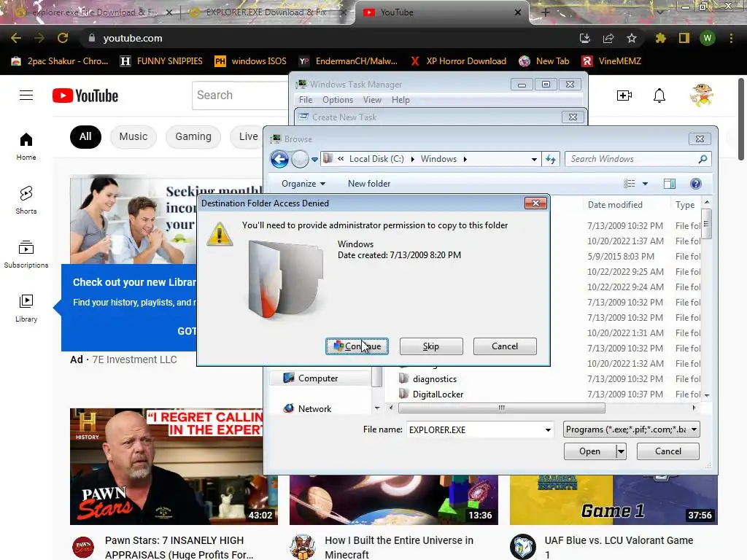Image resolution: width=747 pixels, height=560 pixels.
Task: Open YouTube notifications bell
Action: (659, 96)
